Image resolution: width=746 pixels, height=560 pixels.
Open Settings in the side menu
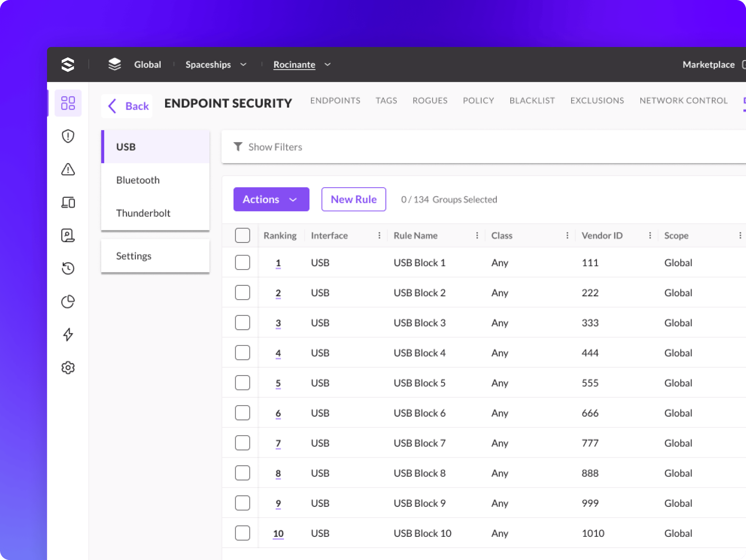pyautogui.click(x=156, y=256)
